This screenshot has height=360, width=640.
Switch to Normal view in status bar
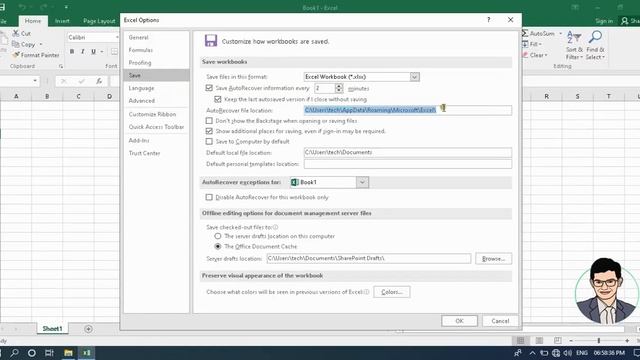520,340
